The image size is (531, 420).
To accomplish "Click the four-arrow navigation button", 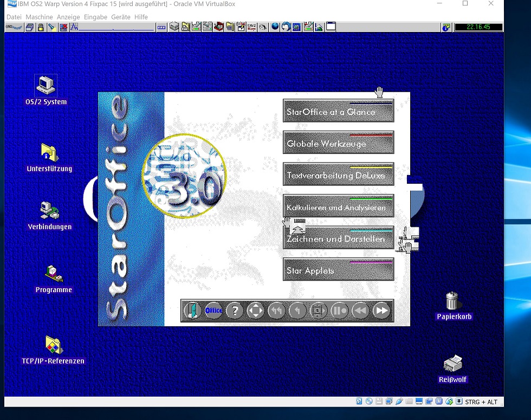I will tap(256, 310).
